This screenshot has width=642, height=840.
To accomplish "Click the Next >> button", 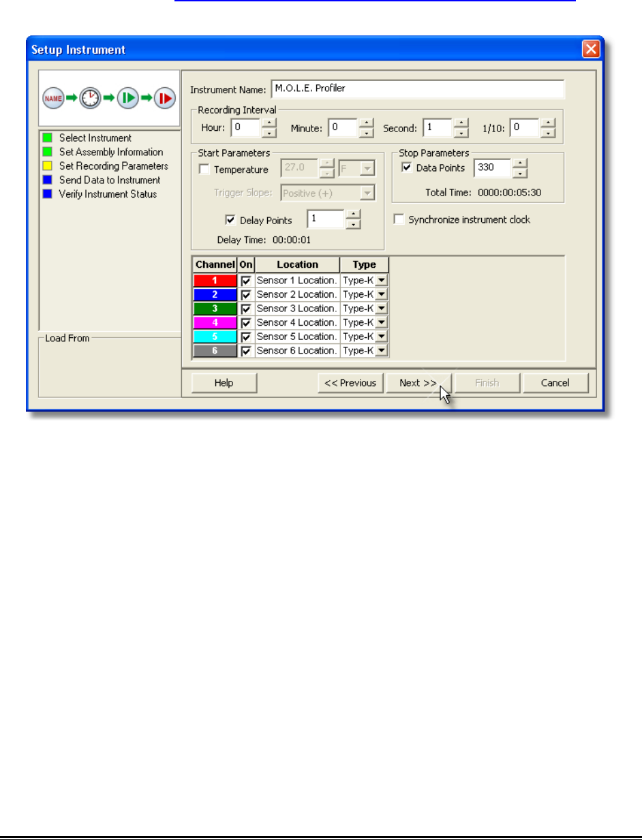I will click(418, 383).
